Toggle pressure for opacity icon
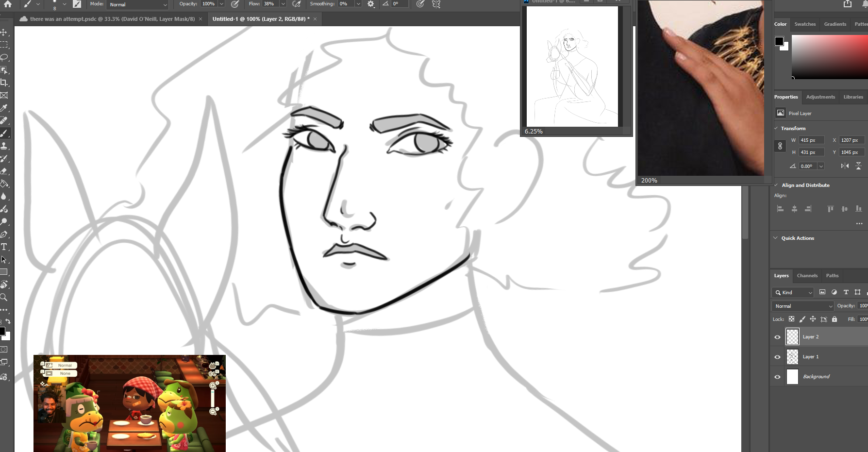This screenshot has width=868, height=452. (x=235, y=4)
